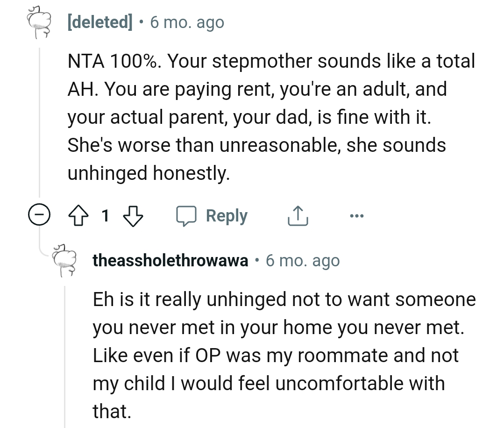504x428 pixels.
Task: Click the vote count showing 1
Action: coord(106,215)
